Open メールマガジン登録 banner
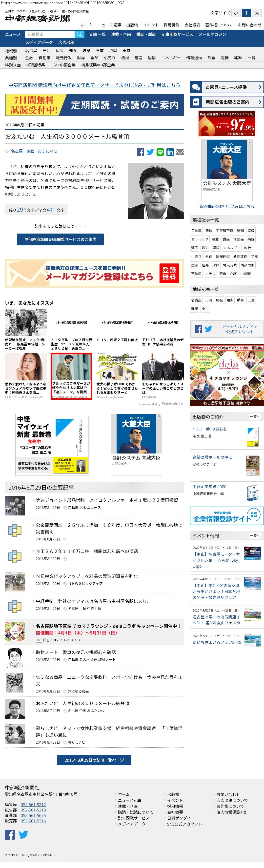 coord(94,273)
